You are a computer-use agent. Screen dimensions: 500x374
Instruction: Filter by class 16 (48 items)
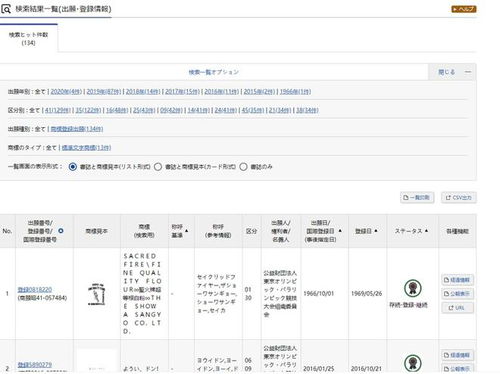coord(117,110)
